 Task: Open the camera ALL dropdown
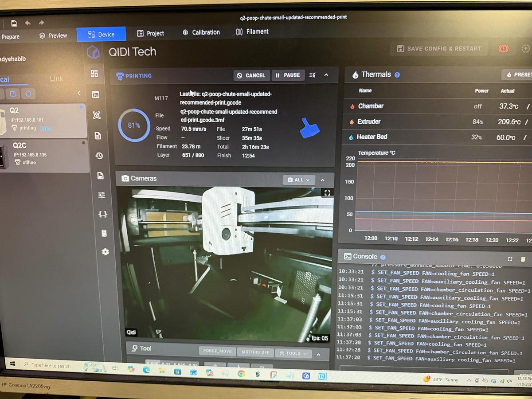point(298,180)
